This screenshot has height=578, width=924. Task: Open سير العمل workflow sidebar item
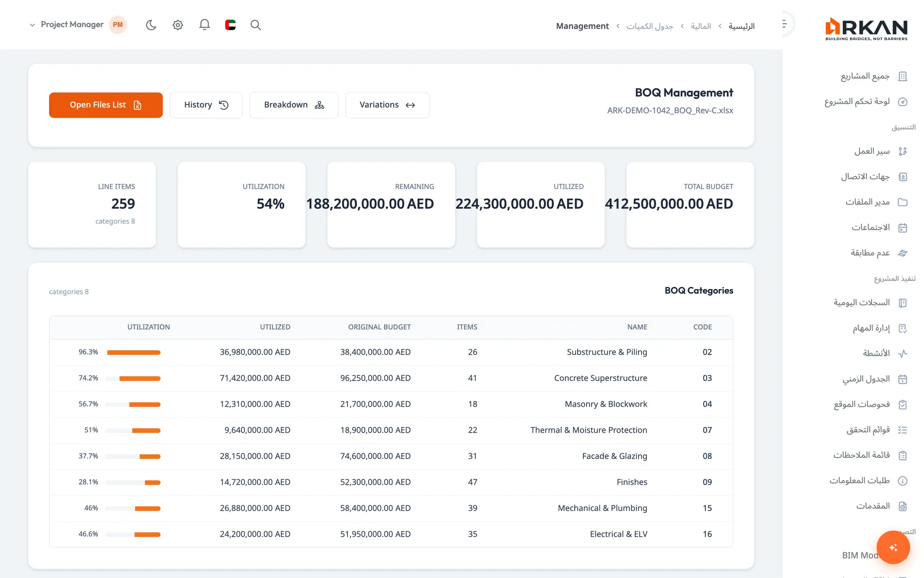(x=880, y=151)
